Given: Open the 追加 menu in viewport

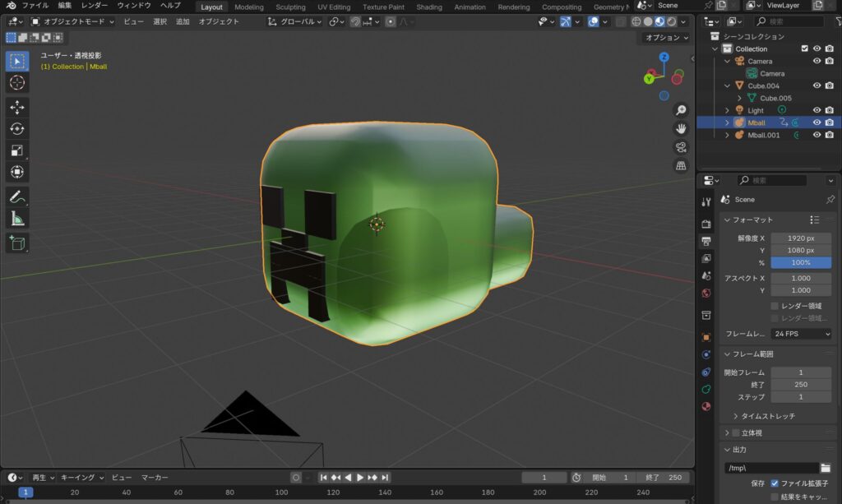Looking at the screenshot, I should [183, 21].
